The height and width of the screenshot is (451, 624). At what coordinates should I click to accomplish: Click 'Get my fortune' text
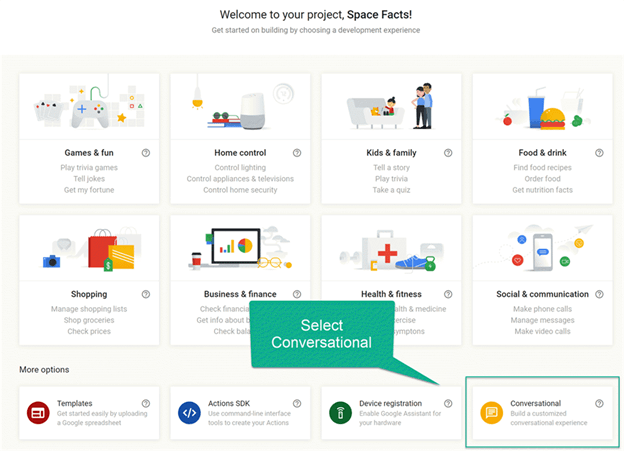coord(89,190)
